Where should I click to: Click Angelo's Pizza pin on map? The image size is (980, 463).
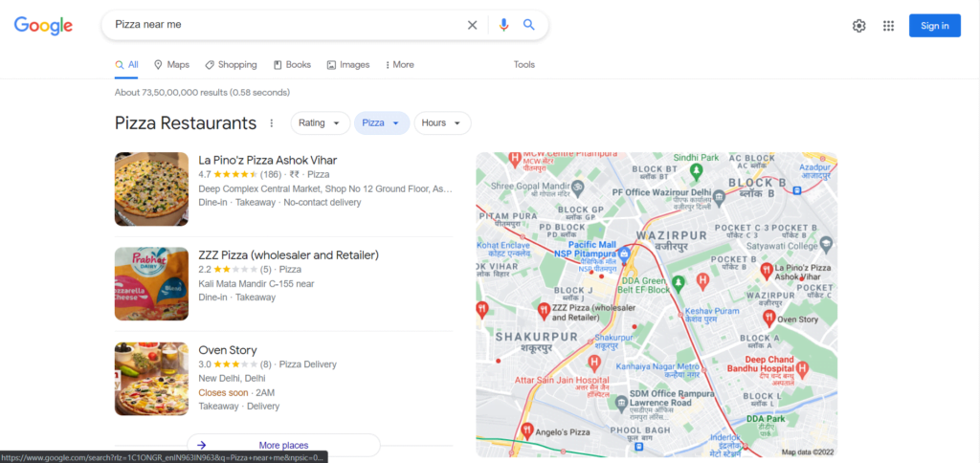pyautogui.click(x=527, y=430)
